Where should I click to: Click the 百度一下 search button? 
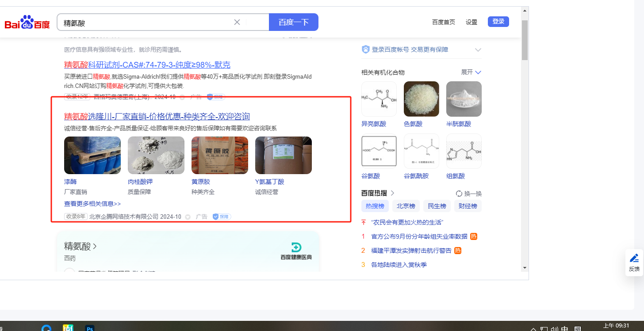click(x=294, y=22)
